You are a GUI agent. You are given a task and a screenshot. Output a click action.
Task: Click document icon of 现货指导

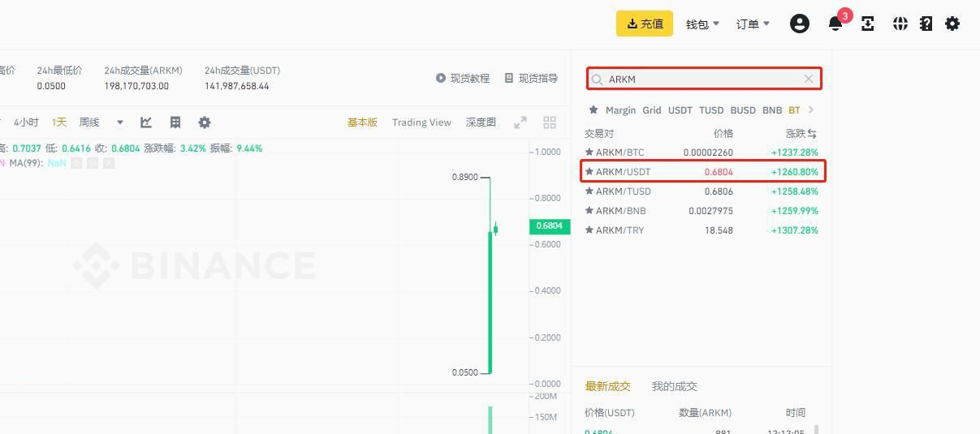coord(509,78)
